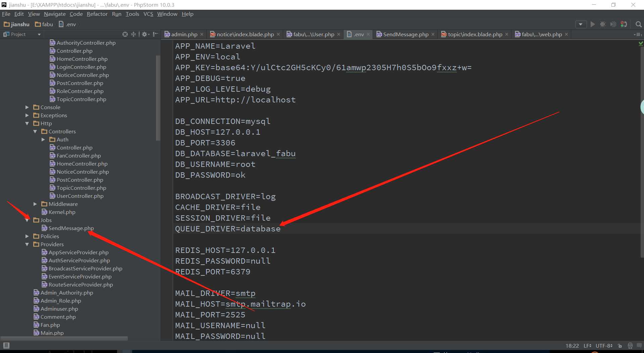Image resolution: width=644 pixels, height=353 pixels.
Task: Toggle tool window buttons in status bar corner
Action: tap(6, 346)
